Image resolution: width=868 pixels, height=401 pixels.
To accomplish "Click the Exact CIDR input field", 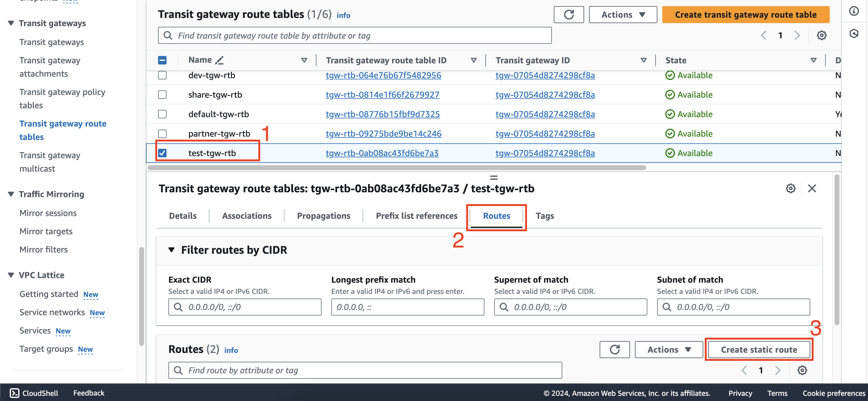I will coord(245,306).
